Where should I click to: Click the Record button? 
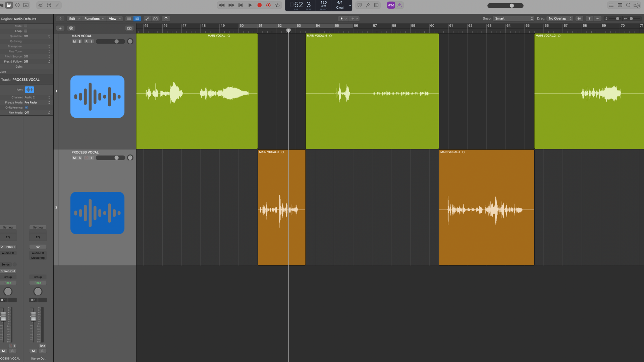point(259,5)
